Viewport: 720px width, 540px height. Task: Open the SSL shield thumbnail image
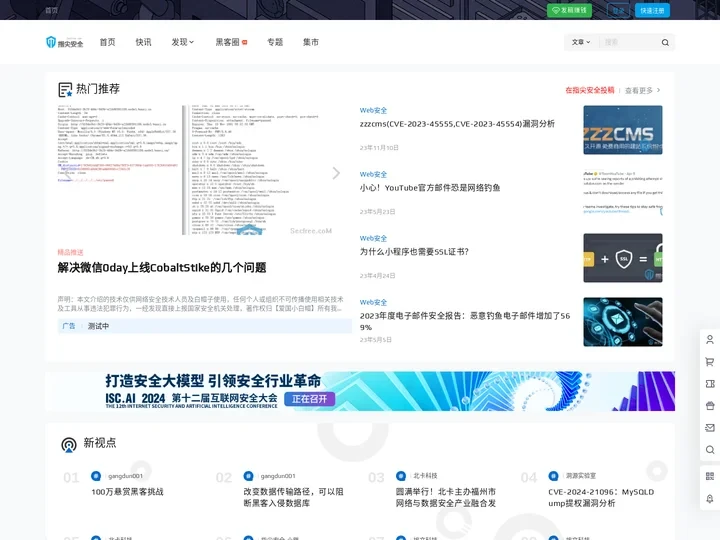pos(623,258)
